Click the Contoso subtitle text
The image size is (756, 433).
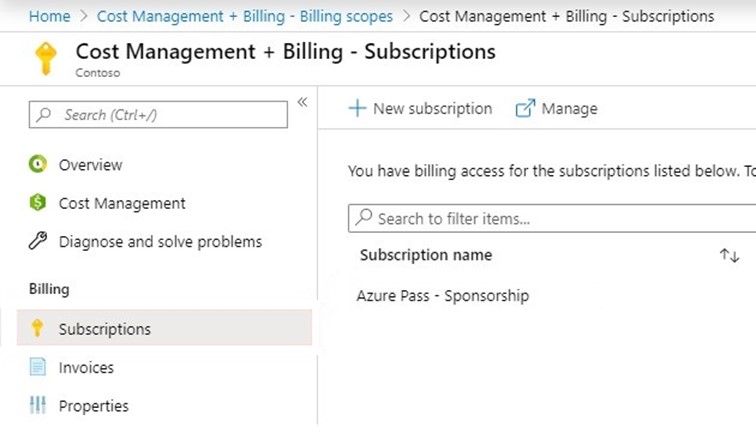98,73
